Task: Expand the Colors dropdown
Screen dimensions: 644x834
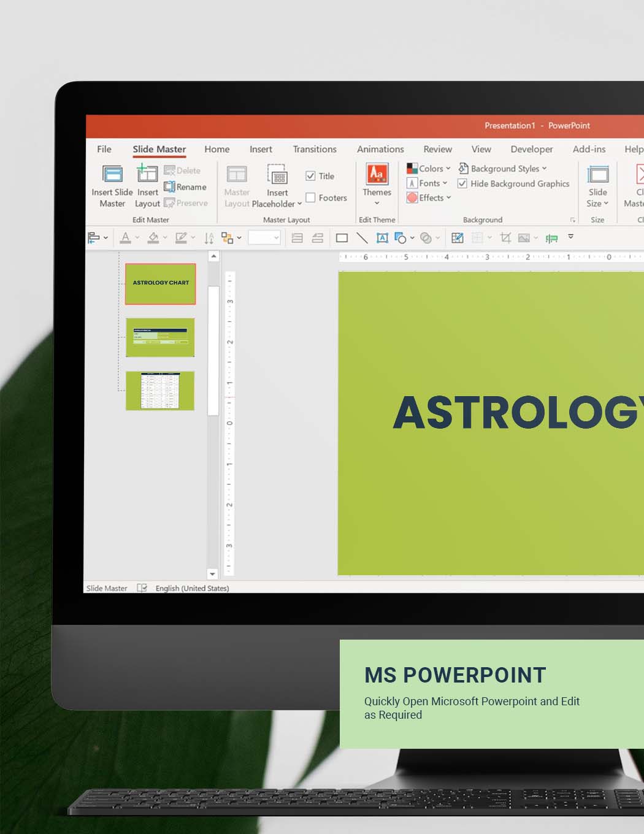Action: coord(429,169)
